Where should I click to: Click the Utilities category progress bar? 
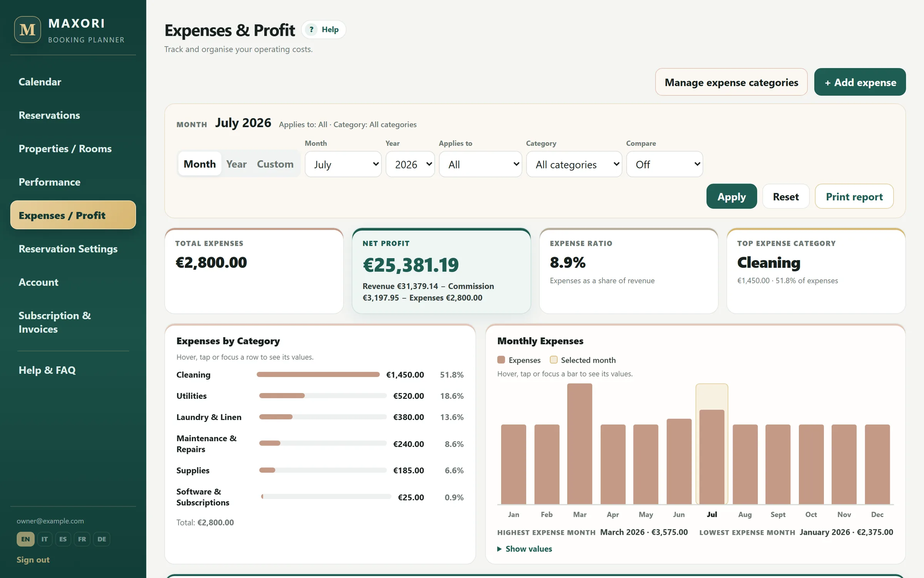[323, 396]
